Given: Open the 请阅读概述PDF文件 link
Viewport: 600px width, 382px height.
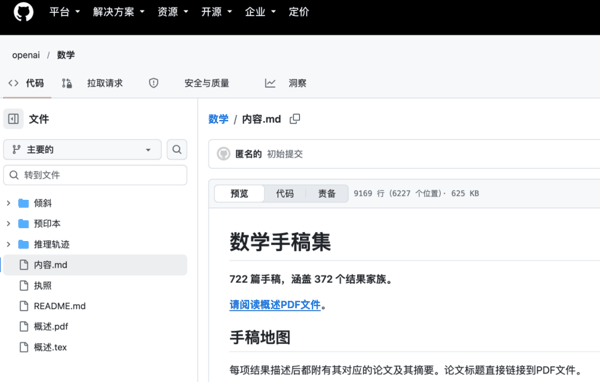Looking at the screenshot, I should click(x=275, y=305).
